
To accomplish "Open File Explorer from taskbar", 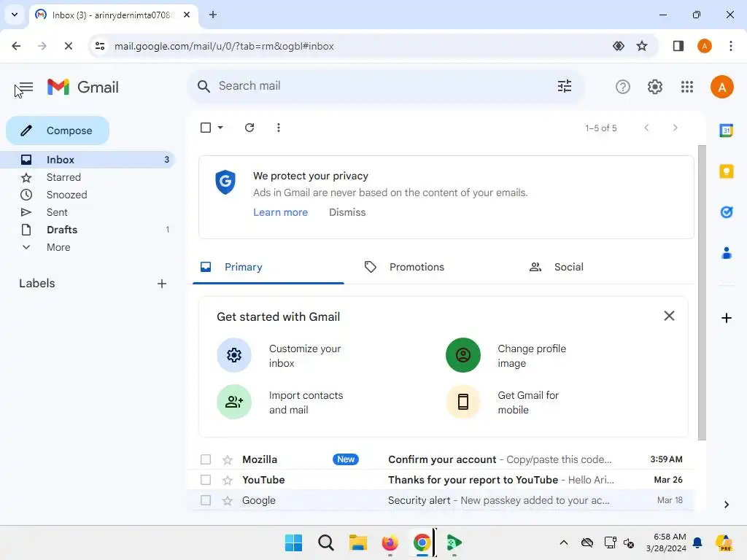I will (357, 542).
